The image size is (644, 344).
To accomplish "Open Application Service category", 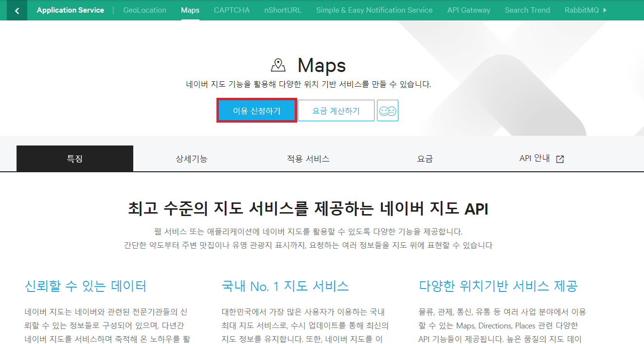I will click(71, 10).
